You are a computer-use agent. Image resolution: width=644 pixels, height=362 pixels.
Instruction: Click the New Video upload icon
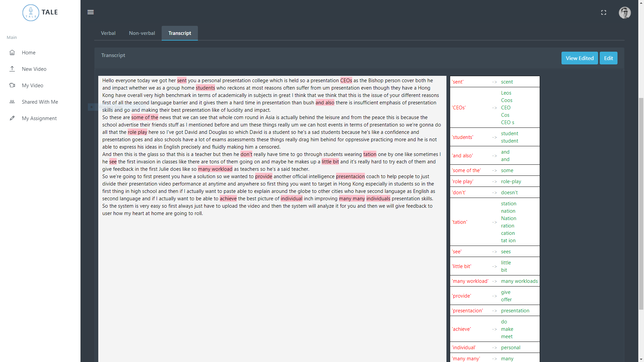coord(12,69)
